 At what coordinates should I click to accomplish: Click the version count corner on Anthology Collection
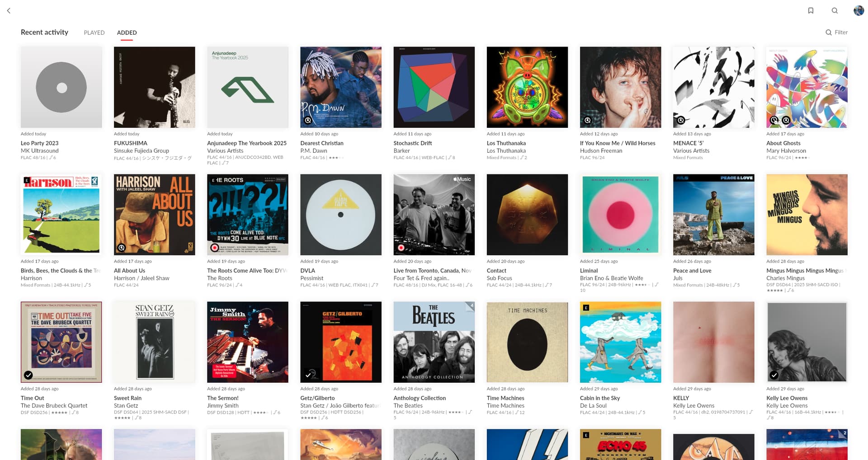click(x=471, y=306)
